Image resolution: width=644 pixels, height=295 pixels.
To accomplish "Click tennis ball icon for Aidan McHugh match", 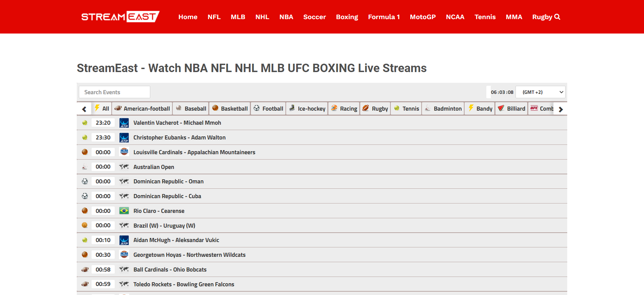I will click(x=85, y=240).
